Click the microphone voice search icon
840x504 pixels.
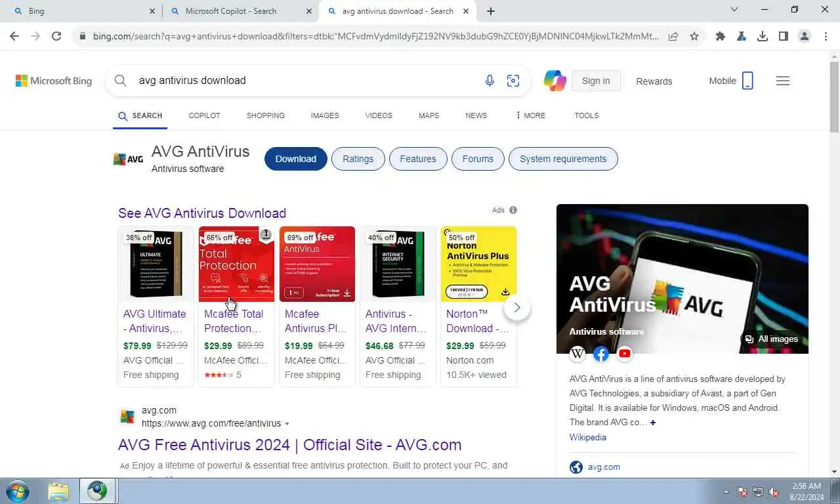(x=490, y=81)
